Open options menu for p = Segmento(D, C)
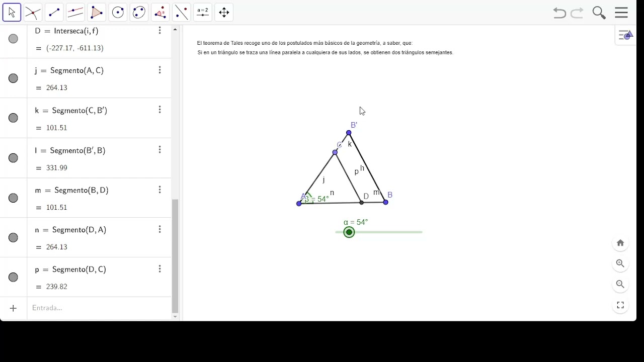The height and width of the screenshot is (362, 644). (x=160, y=269)
